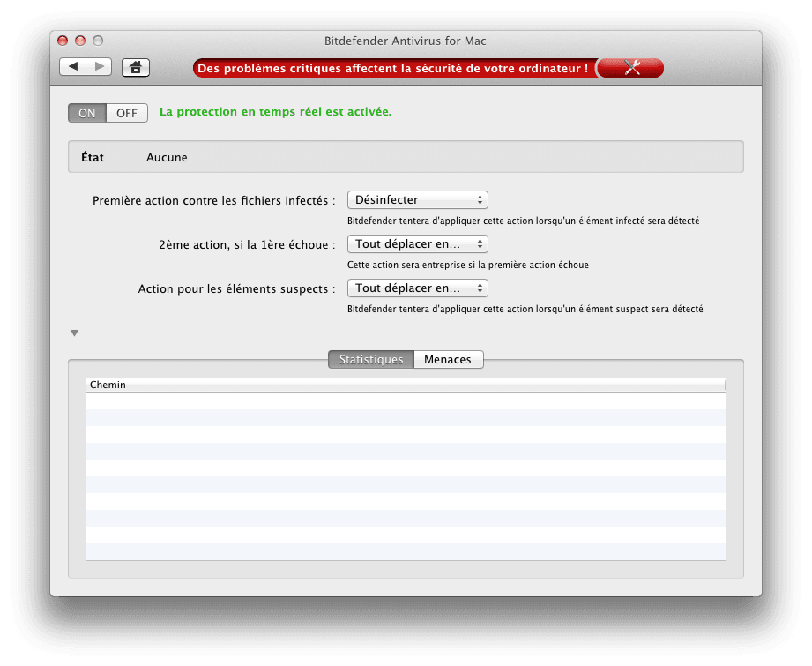Sort by the Chemin column header
Screen dimensions: 812x666
coord(405,385)
